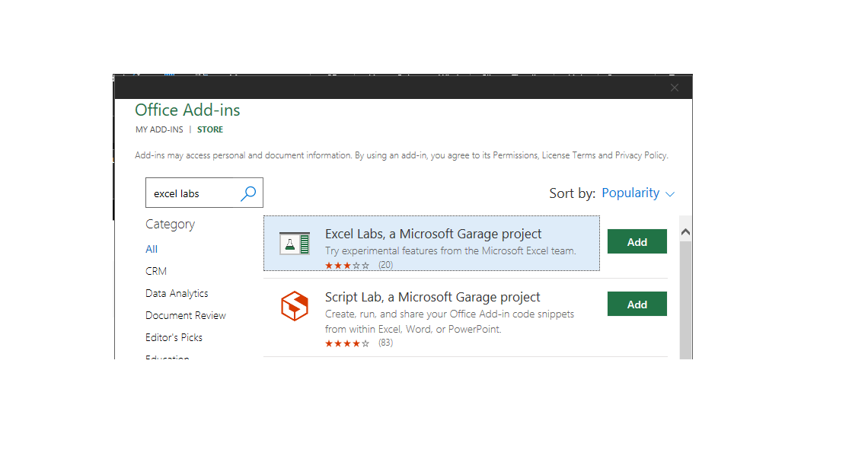Click Script Lab four-star rating
This screenshot has height=472, width=868.
point(347,343)
